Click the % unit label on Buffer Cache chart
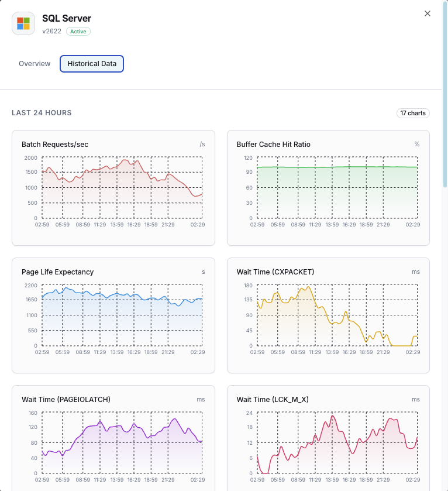The height and width of the screenshot is (491, 448). (416, 145)
